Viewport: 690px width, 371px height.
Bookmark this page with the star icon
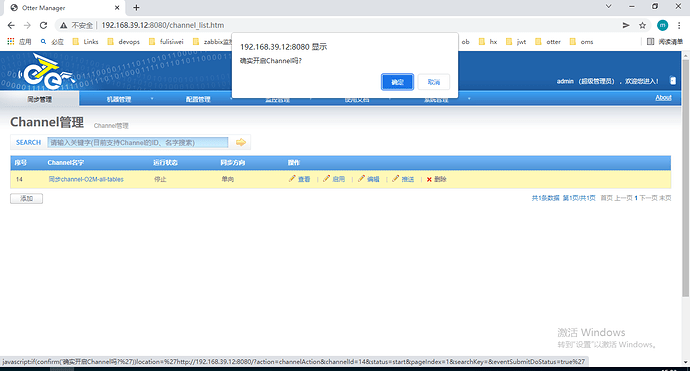point(642,25)
